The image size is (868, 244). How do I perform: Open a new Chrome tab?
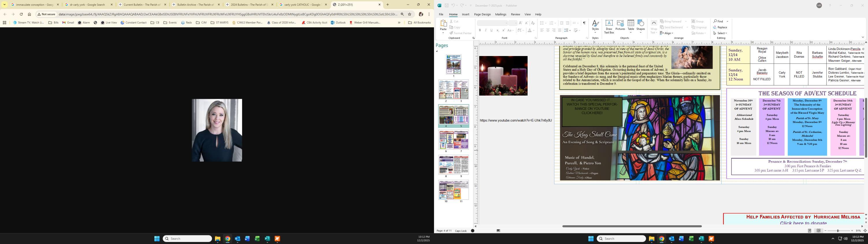point(387,5)
